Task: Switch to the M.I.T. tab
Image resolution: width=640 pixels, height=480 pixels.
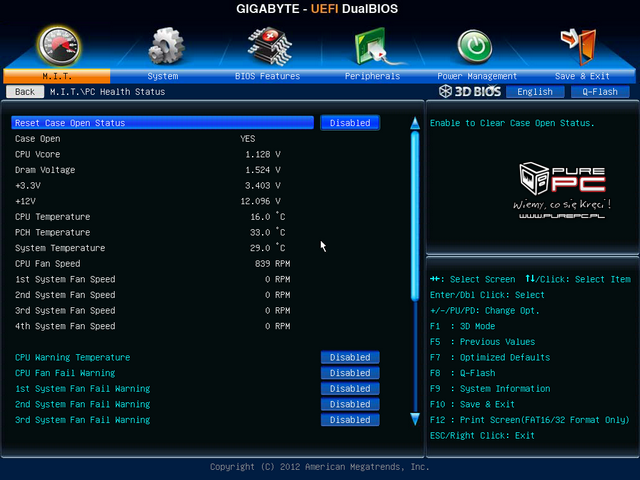Action: (57, 76)
